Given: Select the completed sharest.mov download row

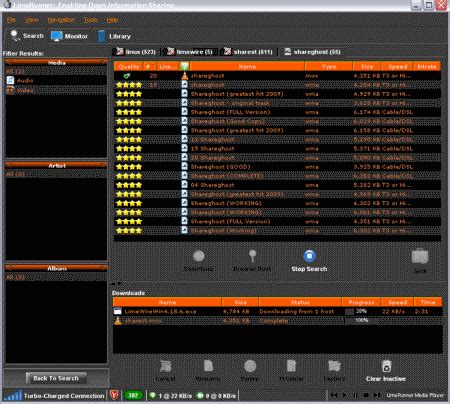Looking at the screenshot, I should tap(278, 321).
